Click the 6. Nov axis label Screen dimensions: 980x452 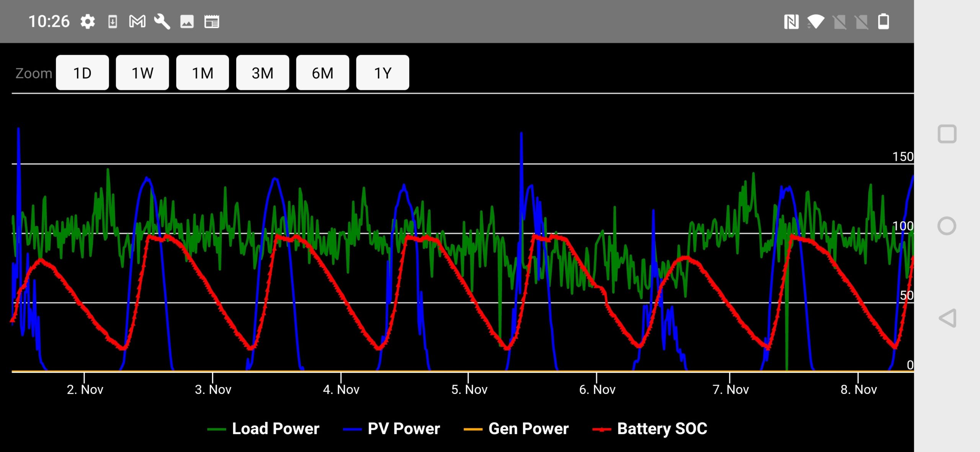597,389
